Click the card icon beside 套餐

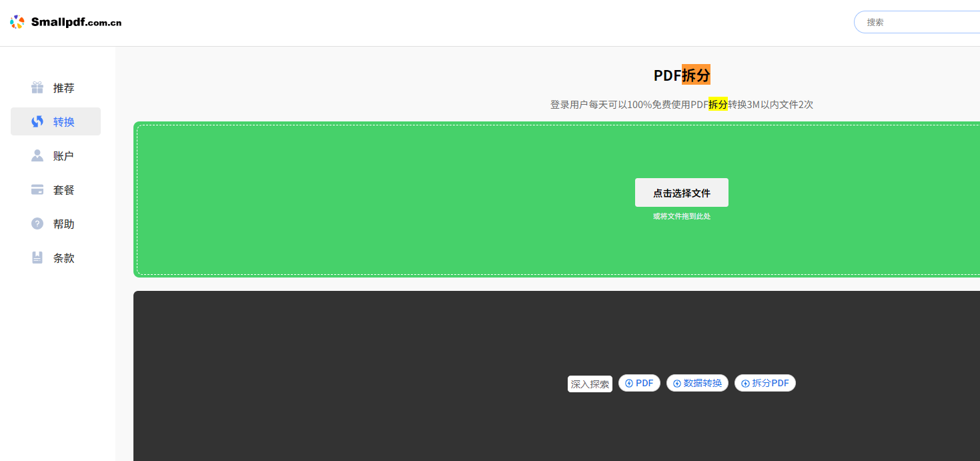(x=37, y=189)
